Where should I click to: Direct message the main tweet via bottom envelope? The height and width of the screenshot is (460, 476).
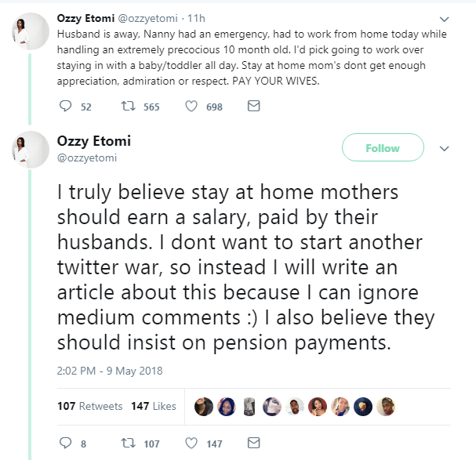tap(253, 444)
